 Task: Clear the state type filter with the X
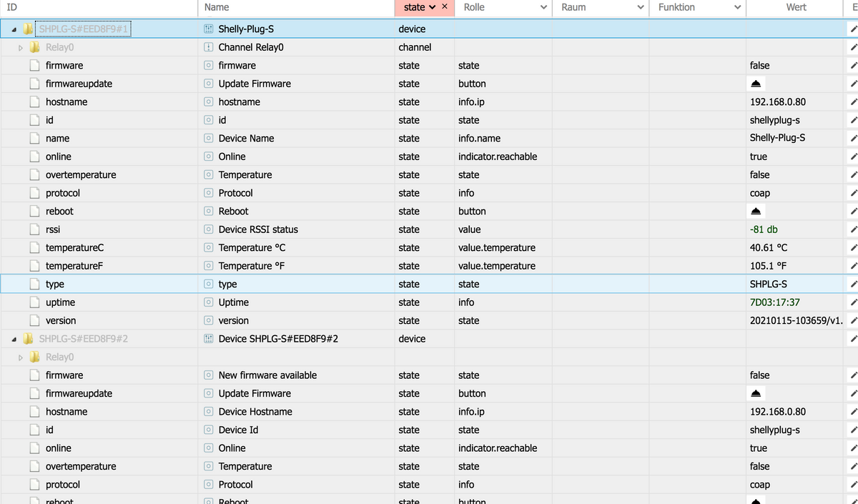[444, 7]
